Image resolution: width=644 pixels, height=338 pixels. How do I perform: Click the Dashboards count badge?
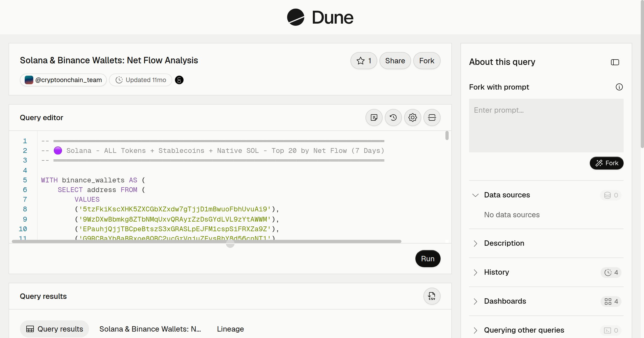tap(611, 302)
